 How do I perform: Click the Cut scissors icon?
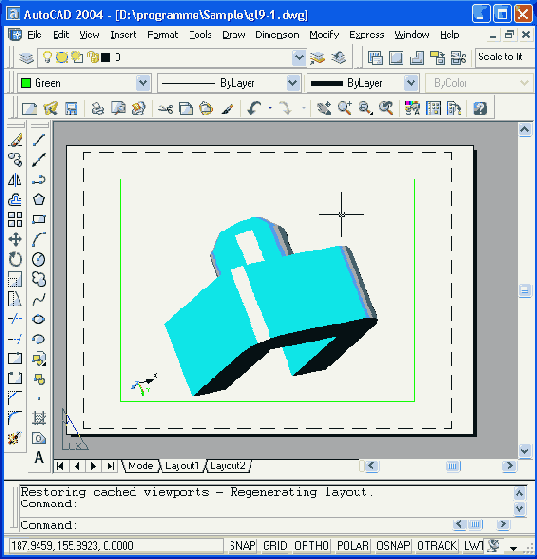coord(165,108)
